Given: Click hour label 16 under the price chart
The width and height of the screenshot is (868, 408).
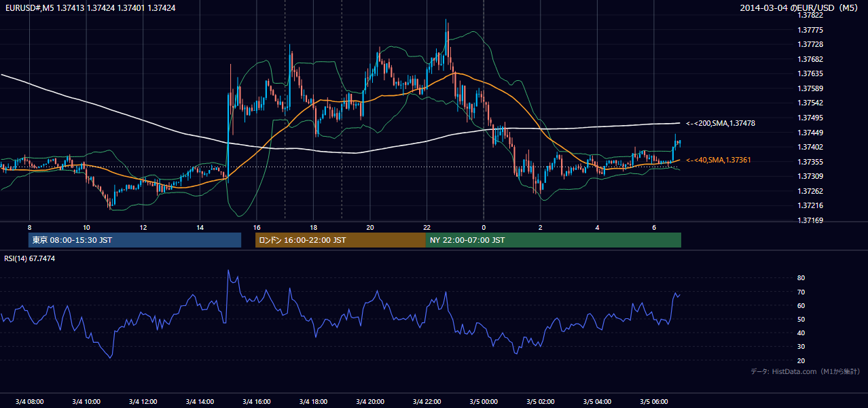Looking at the screenshot, I should [256, 227].
